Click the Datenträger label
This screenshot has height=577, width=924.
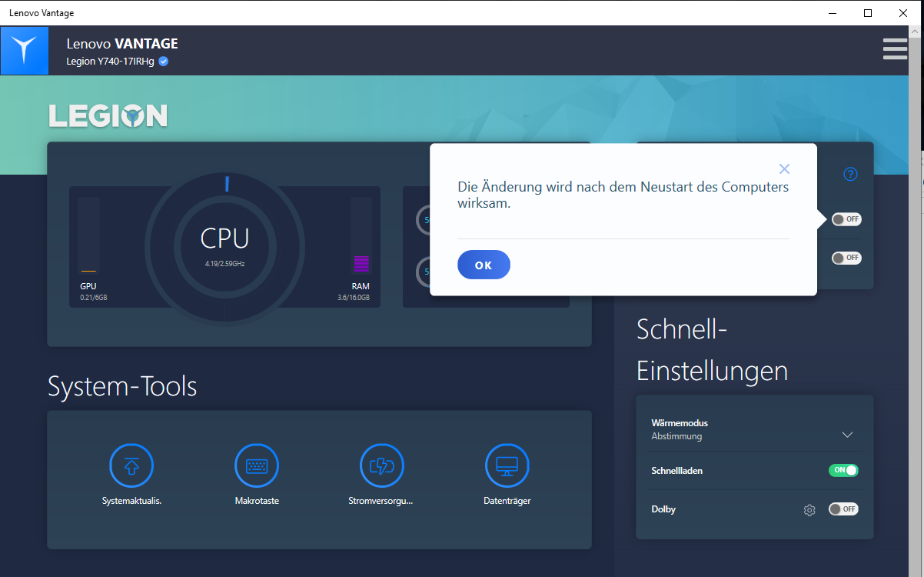point(507,501)
